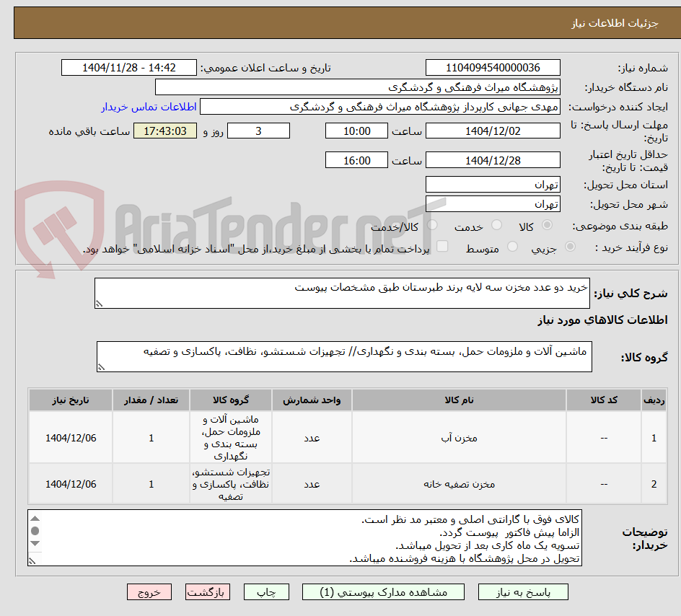Click the remaining days field showing 3
The height and width of the screenshot is (616, 681).
pos(258,131)
